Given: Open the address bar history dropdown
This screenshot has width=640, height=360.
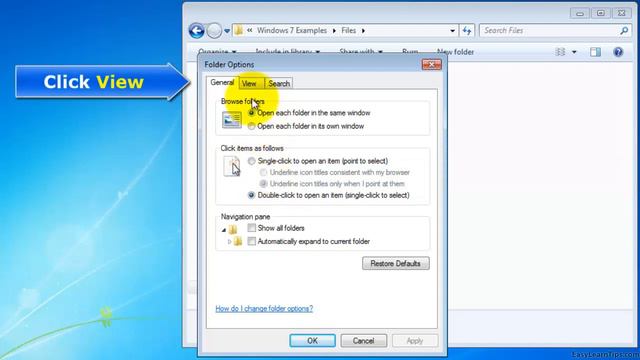Looking at the screenshot, I should pyautogui.click(x=452, y=31).
